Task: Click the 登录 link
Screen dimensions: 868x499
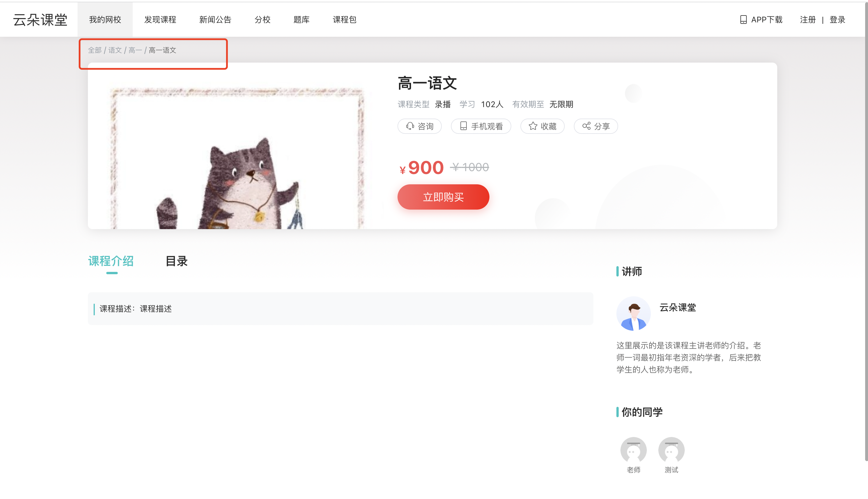Action: 837,20
